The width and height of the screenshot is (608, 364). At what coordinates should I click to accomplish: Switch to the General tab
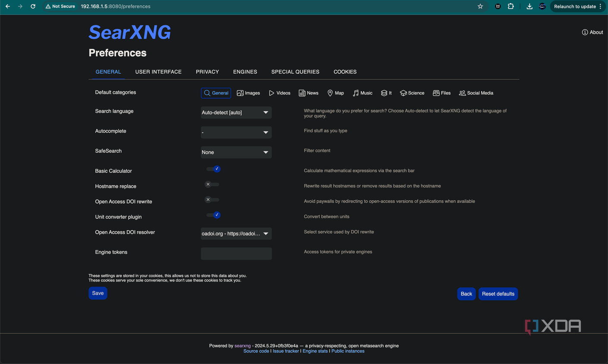pos(108,72)
